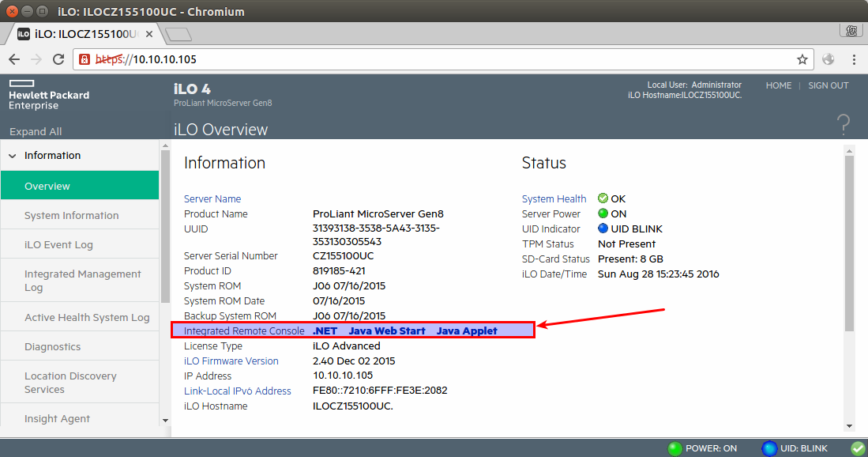Open Diagnostics in the sidebar
This screenshot has height=457, width=868.
pos(80,346)
